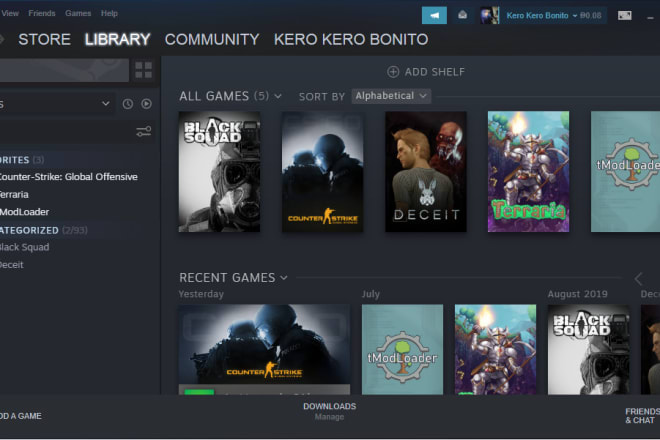This screenshot has height=440, width=660.
Task: Click the Steam library home bar
Action: coord(64,70)
